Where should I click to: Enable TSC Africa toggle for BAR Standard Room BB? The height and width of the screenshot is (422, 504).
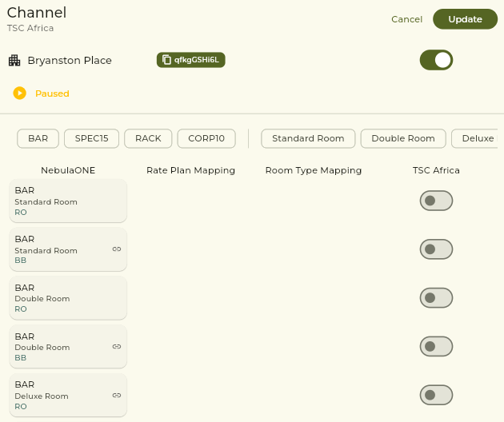point(436,249)
